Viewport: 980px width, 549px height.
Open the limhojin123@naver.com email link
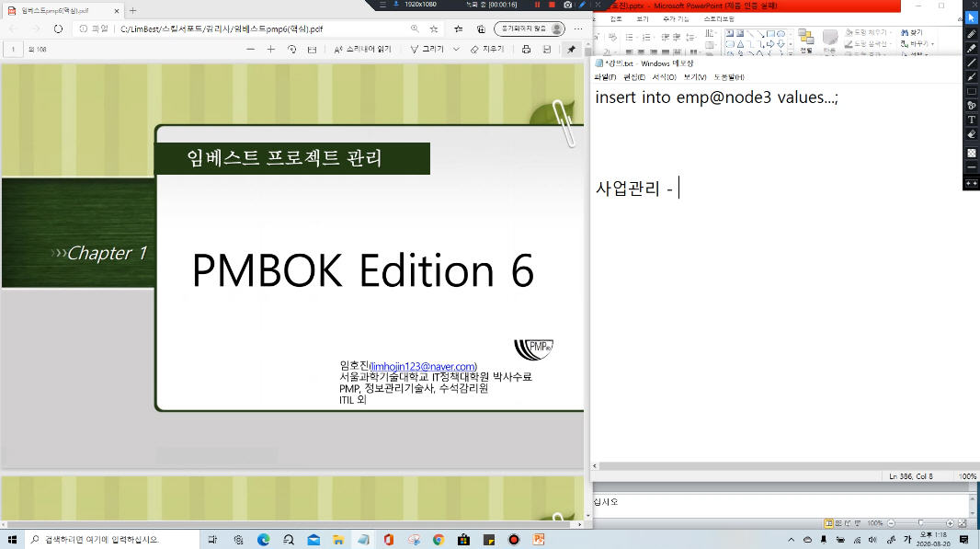[423, 366]
